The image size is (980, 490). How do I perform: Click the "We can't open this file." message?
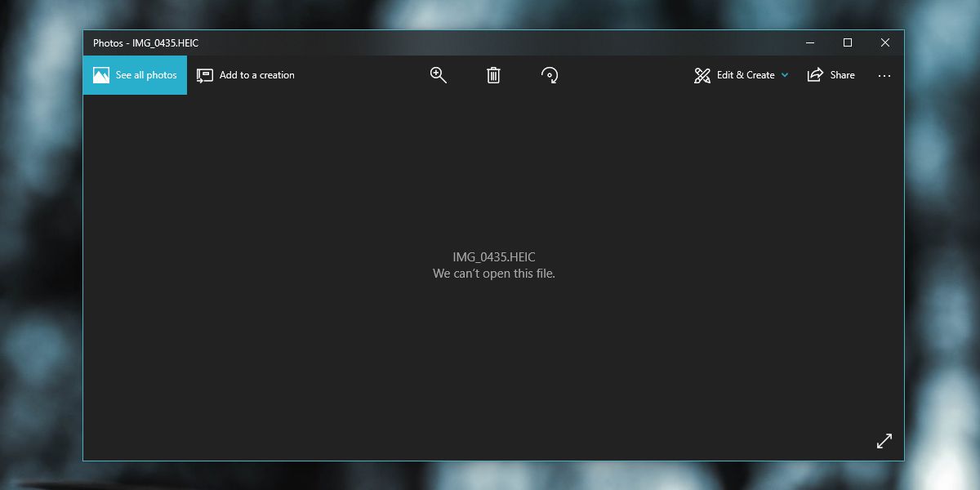pos(494,274)
